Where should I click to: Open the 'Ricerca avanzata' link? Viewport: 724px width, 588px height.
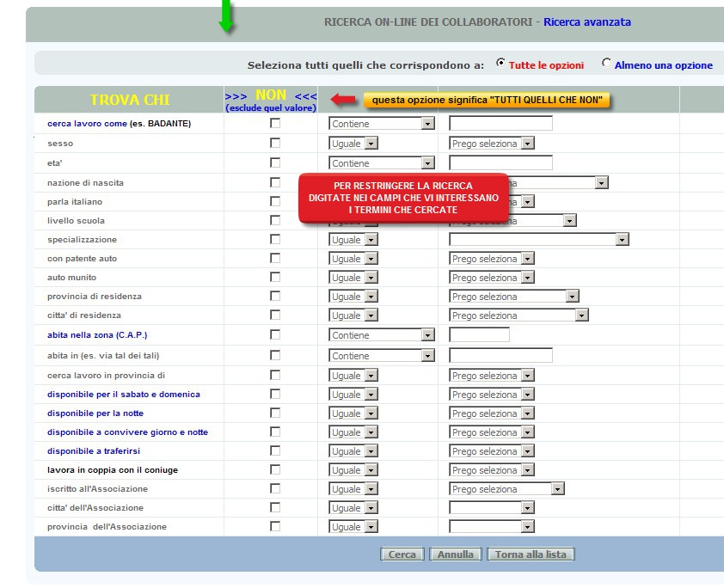tap(587, 22)
